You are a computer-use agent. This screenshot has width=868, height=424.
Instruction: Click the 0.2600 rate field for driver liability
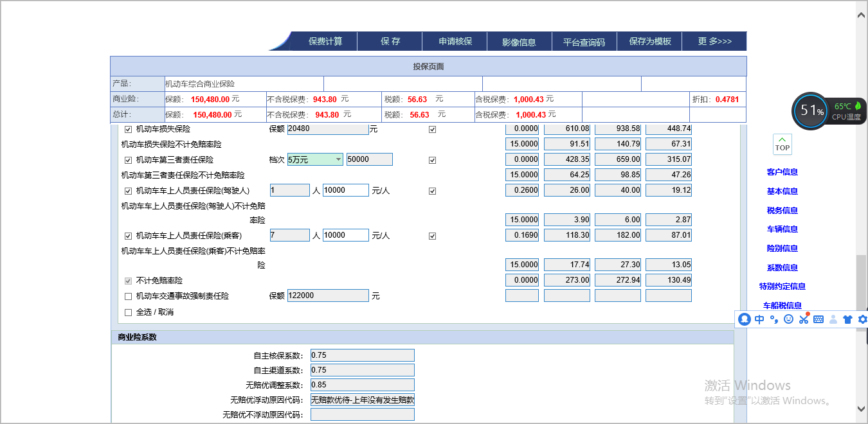coord(522,190)
